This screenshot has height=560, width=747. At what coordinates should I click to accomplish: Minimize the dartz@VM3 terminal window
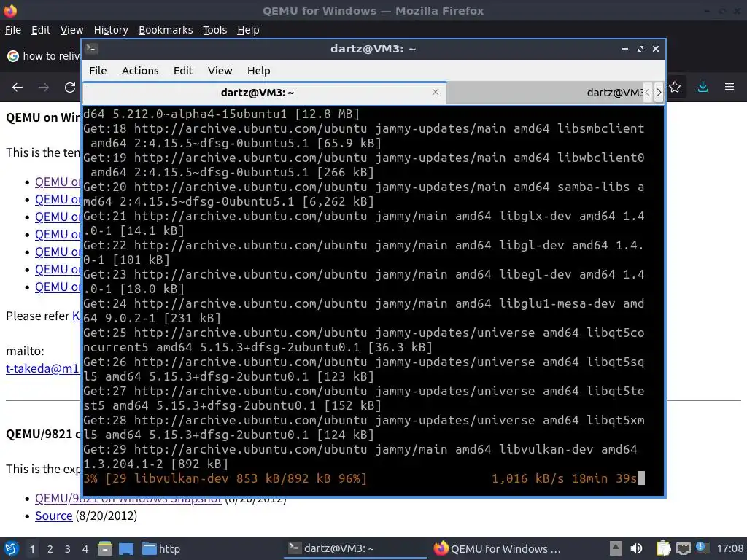tap(625, 49)
